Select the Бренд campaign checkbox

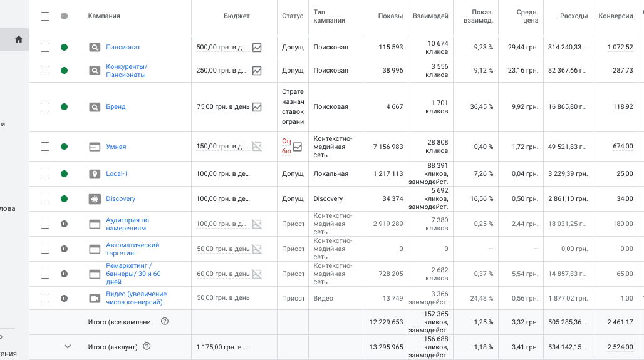45,107
